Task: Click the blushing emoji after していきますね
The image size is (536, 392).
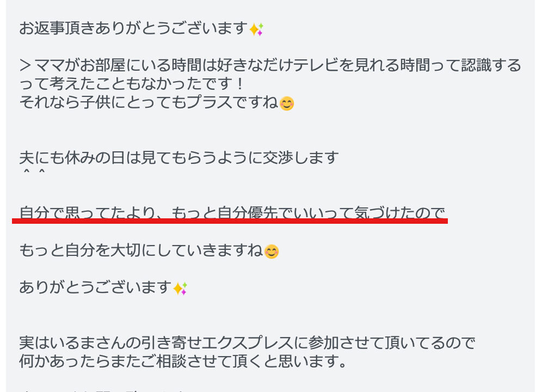Action: [272, 252]
